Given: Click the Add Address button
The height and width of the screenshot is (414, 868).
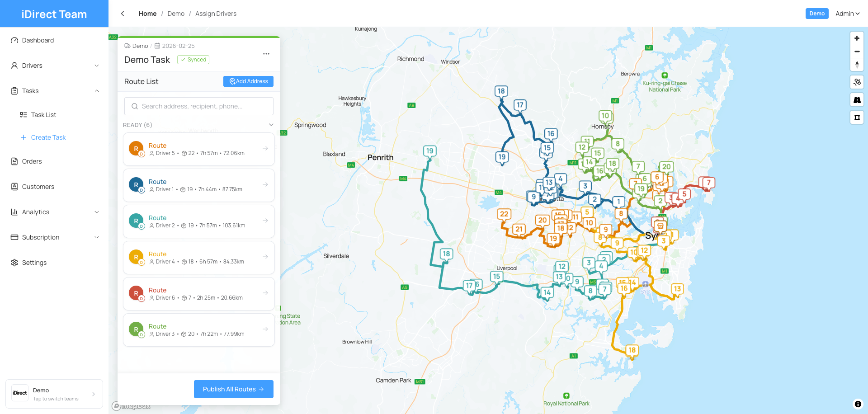Looking at the screenshot, I should tap(248, 81).
